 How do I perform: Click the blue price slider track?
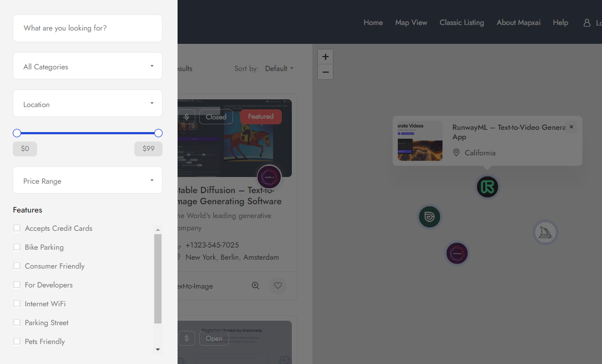click(x=88, y=133)
